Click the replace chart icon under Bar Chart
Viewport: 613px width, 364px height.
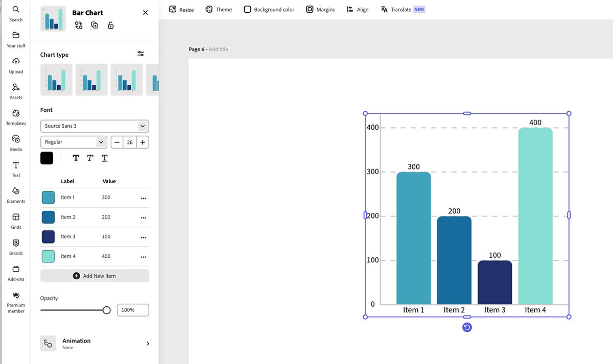(x=78, y=25)
